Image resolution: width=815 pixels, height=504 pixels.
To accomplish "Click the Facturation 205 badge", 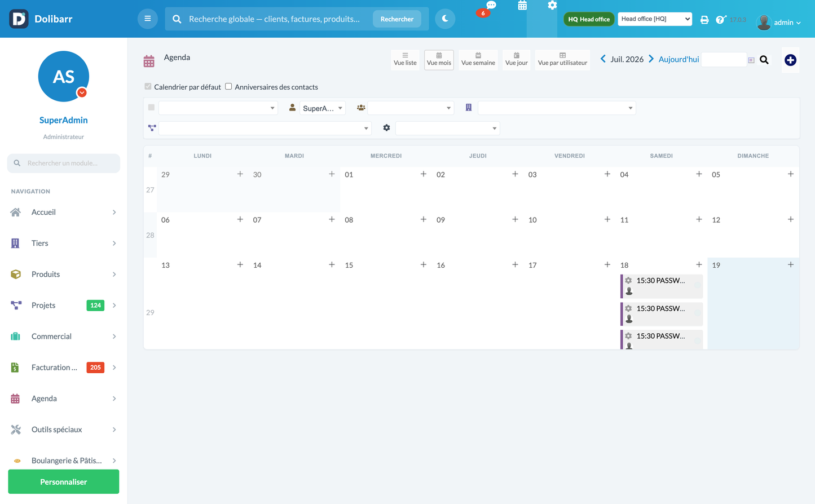I will pyautogui.click(x=95, y=367).
